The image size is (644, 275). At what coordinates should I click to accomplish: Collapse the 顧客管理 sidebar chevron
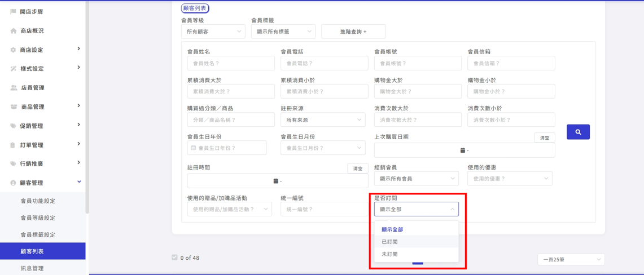pos(79,181)
